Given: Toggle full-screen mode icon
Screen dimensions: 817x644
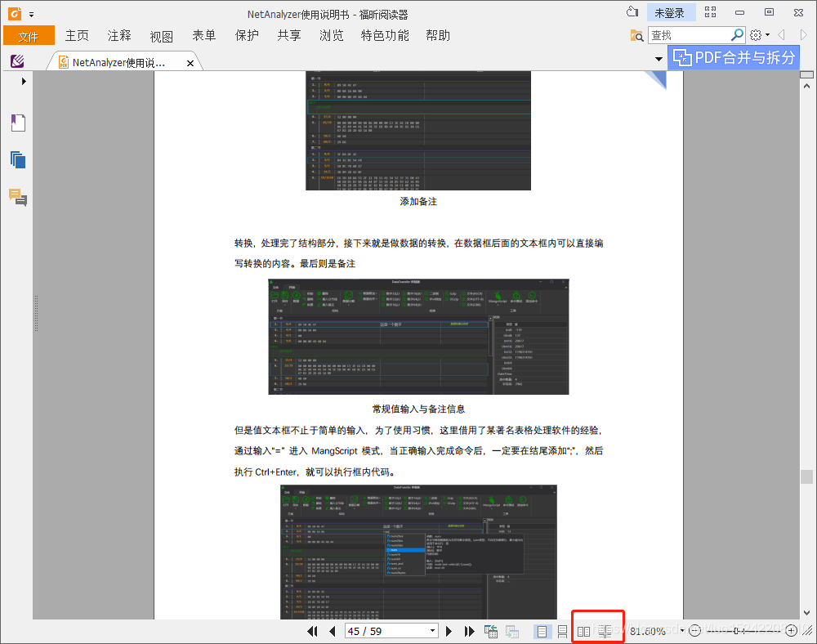Looking at the screenshot, I should (x=710, y=12).
